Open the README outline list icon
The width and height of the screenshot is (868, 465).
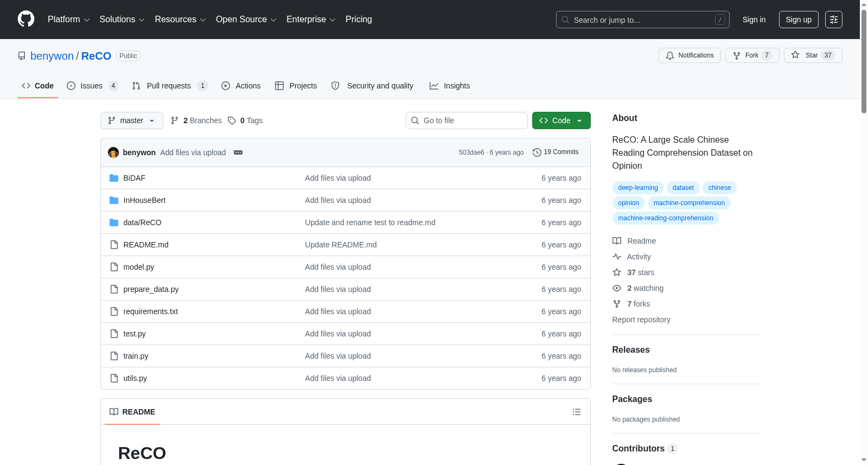[577, 412]
